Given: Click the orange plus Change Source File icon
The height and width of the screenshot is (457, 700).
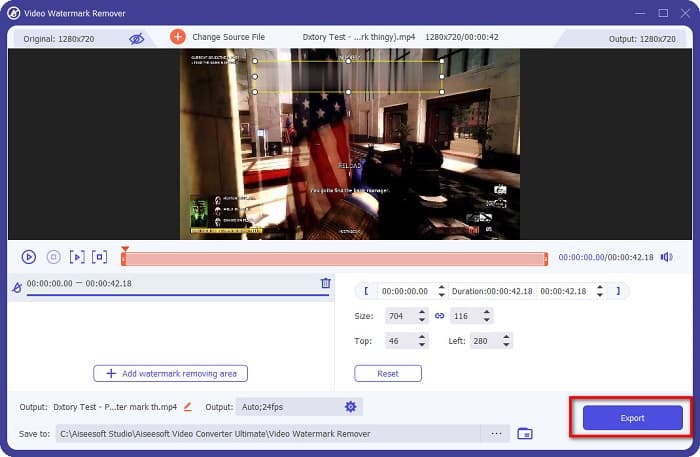Looking at the screenshot, I should [178, 37].
